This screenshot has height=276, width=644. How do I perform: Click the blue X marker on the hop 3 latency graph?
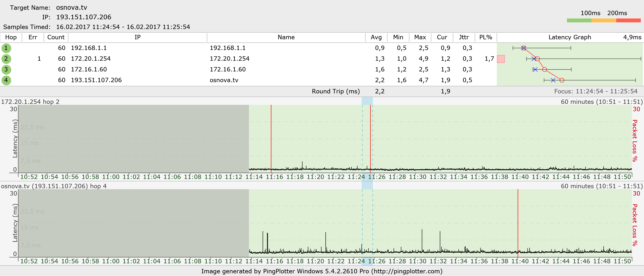(x=535, y=69)
